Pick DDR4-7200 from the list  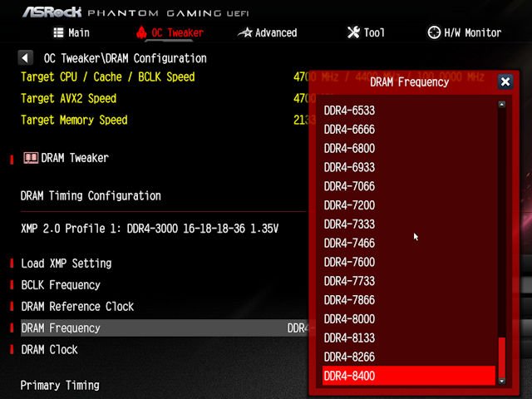click(x=409, y=205)
